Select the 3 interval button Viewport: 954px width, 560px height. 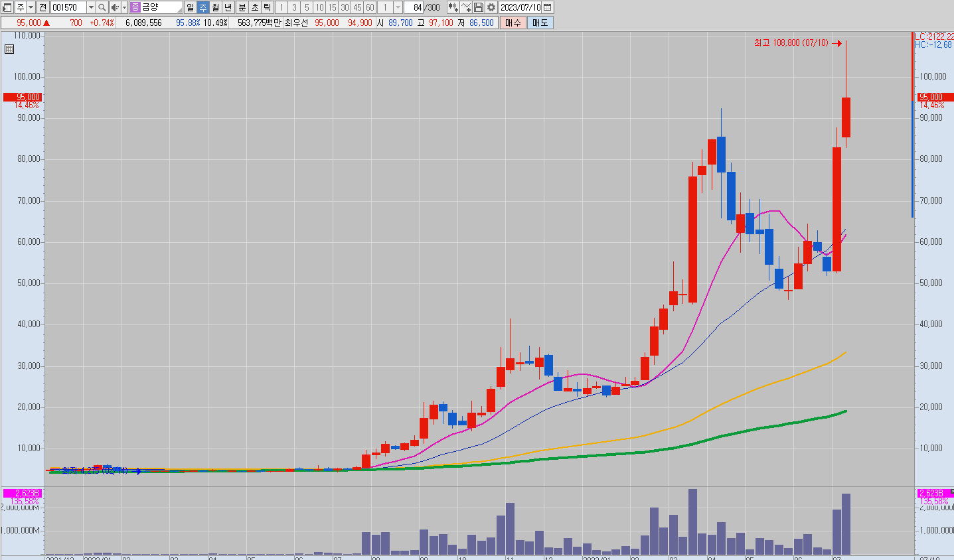(294, 7)
